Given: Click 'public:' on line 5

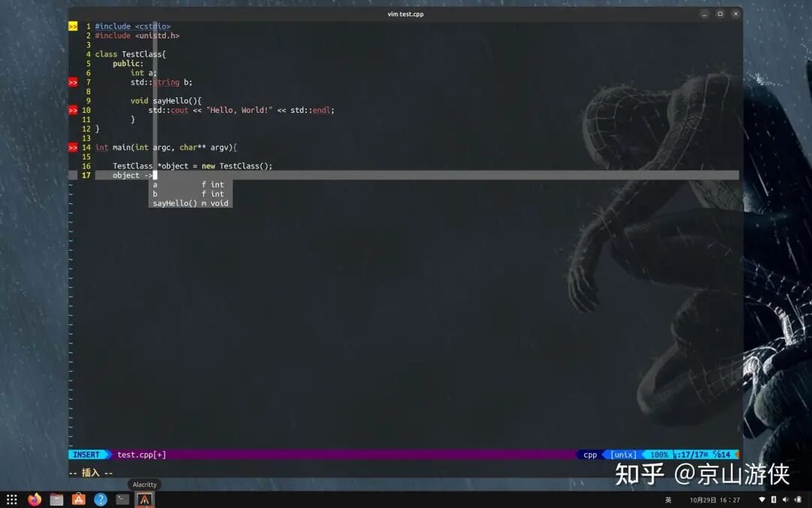Looking at the screenshot, I should pyautogui.click(x=128, y=63).
